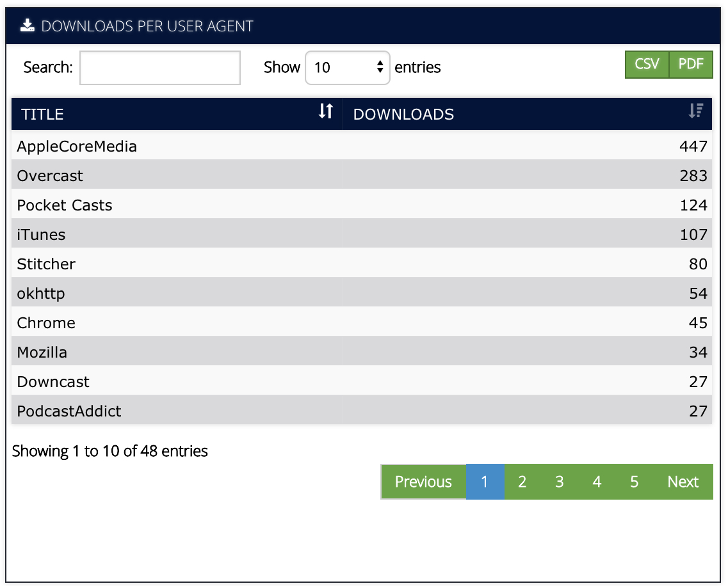728x586 pixels.
Task: Select the AppleCoreMedia row
Action: [x=77, y=146]
